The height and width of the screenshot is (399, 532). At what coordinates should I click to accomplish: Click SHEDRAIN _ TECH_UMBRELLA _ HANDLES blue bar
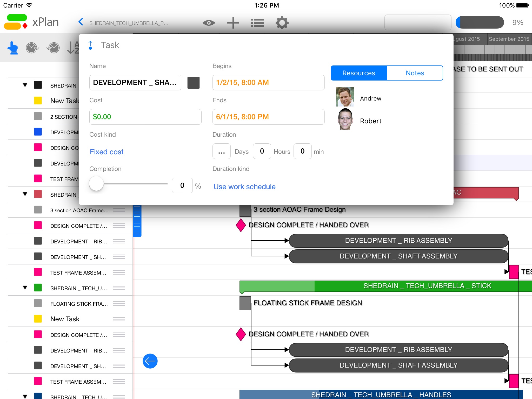pyautogui.click(x=381, y=394)
